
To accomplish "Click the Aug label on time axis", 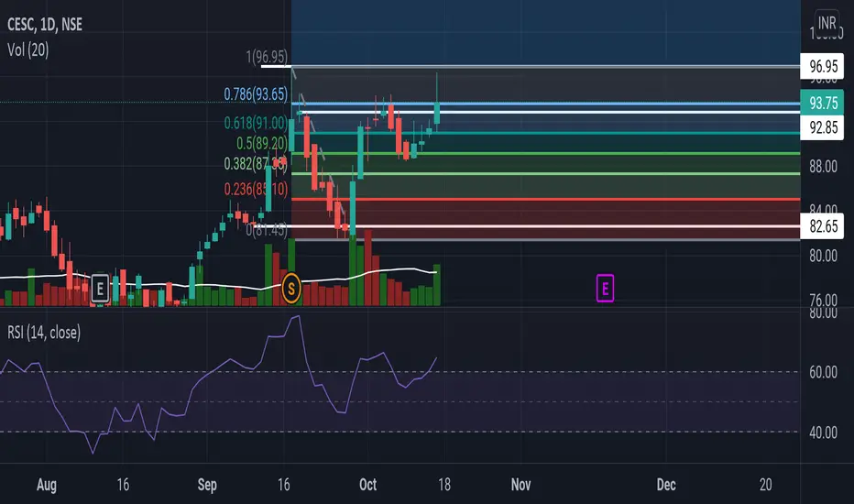I will pyautogui.click(x=47, y=485).
